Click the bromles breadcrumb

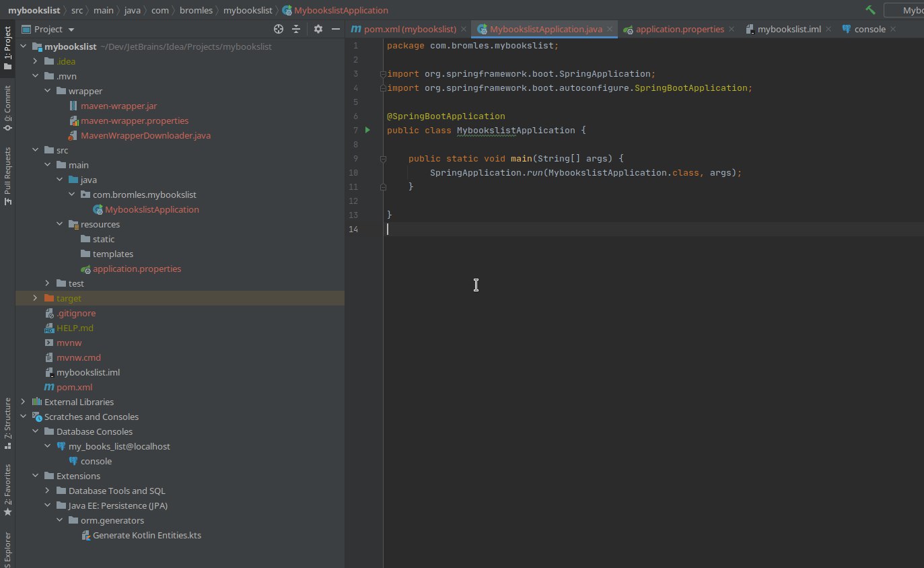click(194, 10)
